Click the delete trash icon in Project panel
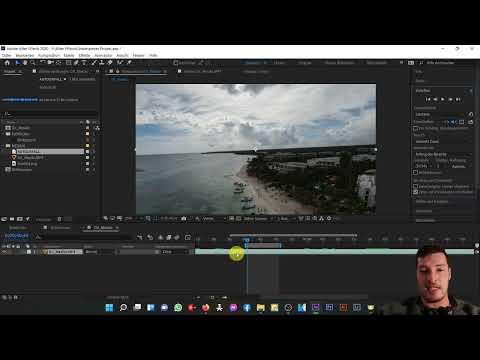 [60, 219]
